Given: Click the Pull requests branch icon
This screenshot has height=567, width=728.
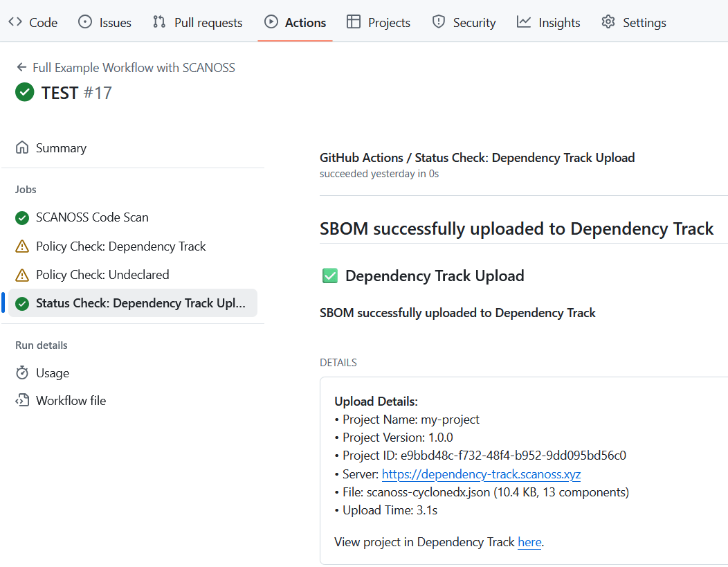Looking at the screenshot, I should pyautogui.click(x=159, y=22).
